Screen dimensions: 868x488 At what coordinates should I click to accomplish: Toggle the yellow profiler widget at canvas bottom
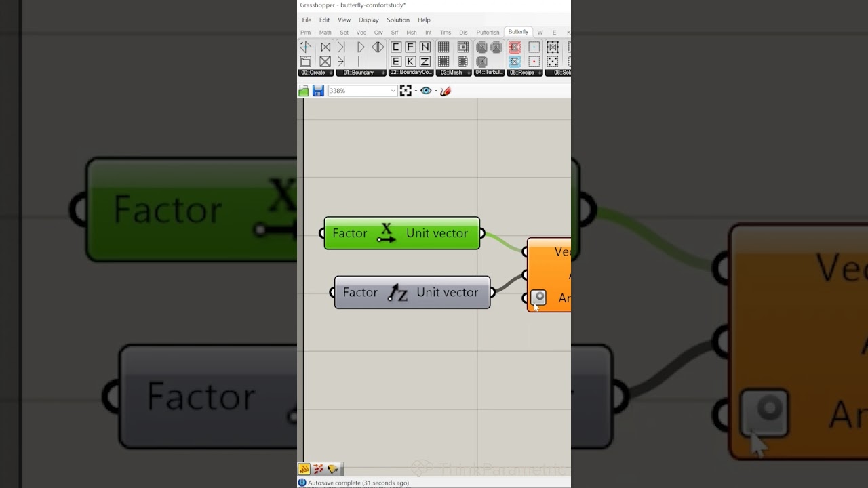click(x=304, y=469)
